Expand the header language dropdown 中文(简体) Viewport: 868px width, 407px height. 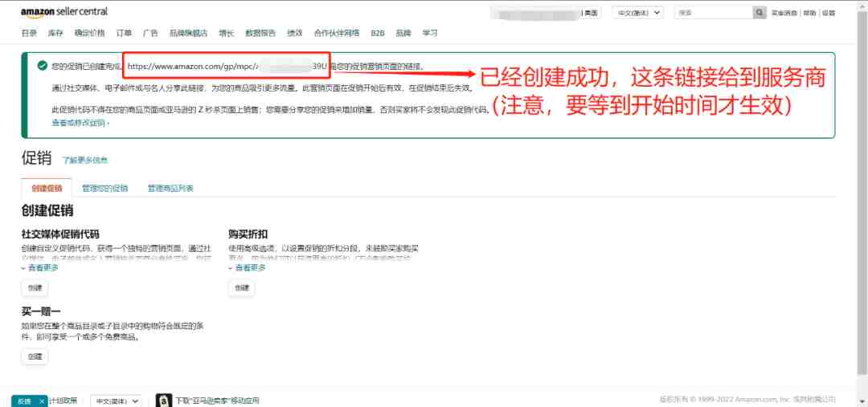[x=637, y=13]
